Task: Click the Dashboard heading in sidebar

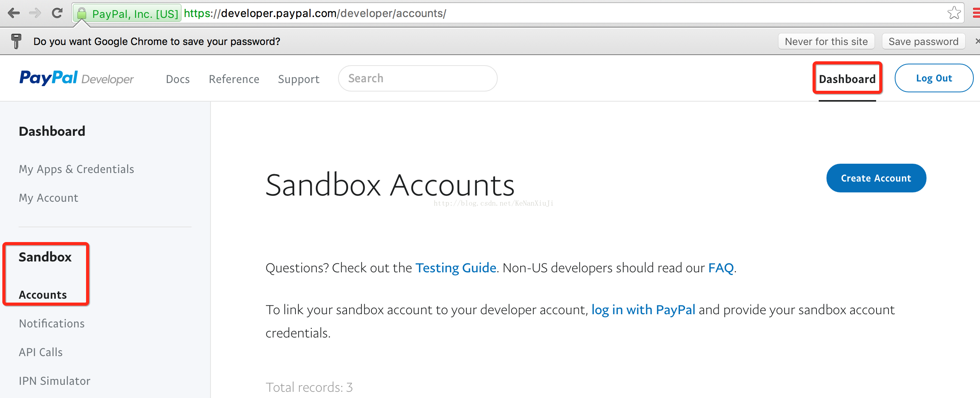Action: point(52,131)
